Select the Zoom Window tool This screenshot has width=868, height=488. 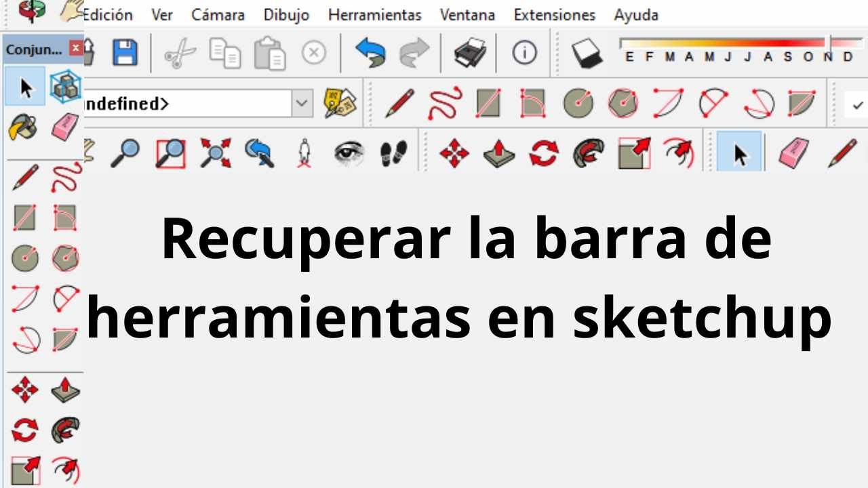(170, 153)
